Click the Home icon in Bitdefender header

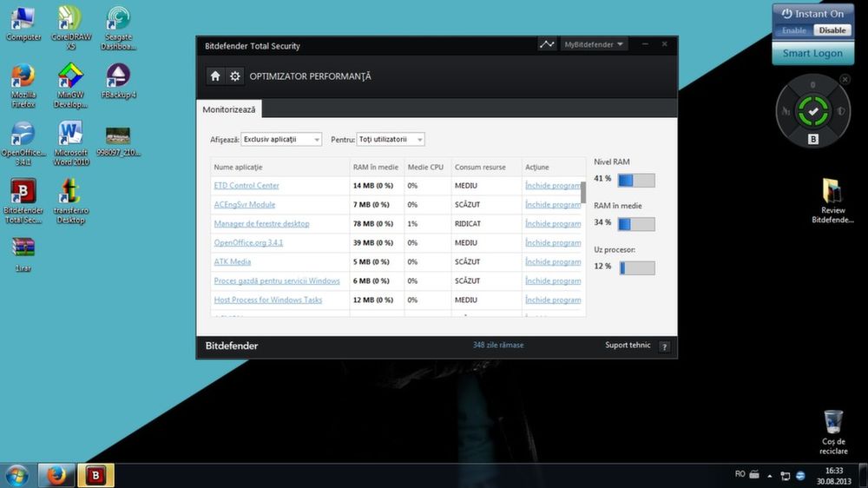(215, 76)
